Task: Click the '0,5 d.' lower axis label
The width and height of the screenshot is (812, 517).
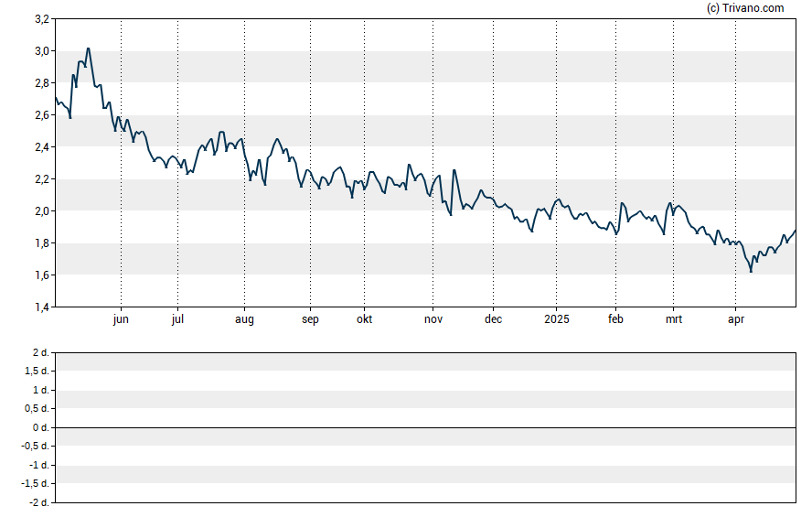Action: [x=37, y=409]
